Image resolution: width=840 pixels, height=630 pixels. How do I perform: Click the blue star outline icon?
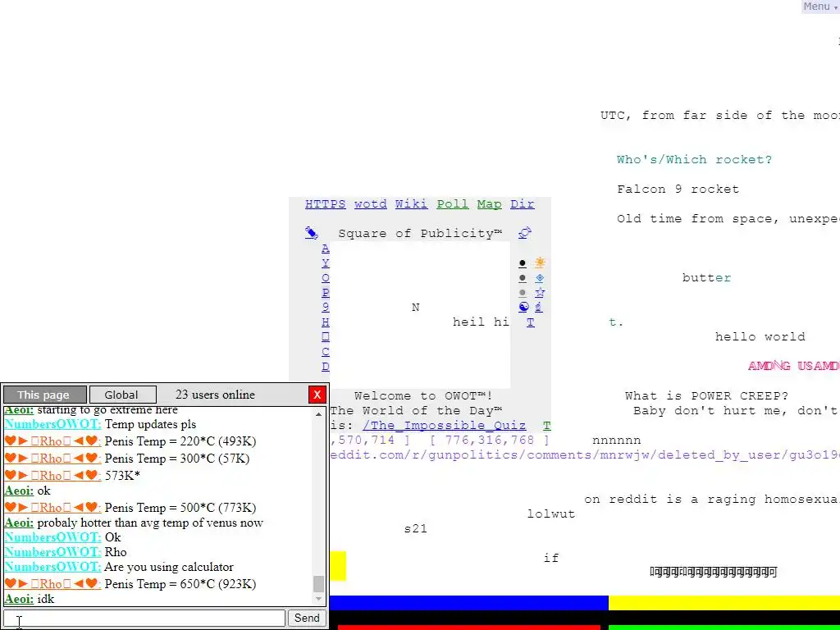(540, 293)
